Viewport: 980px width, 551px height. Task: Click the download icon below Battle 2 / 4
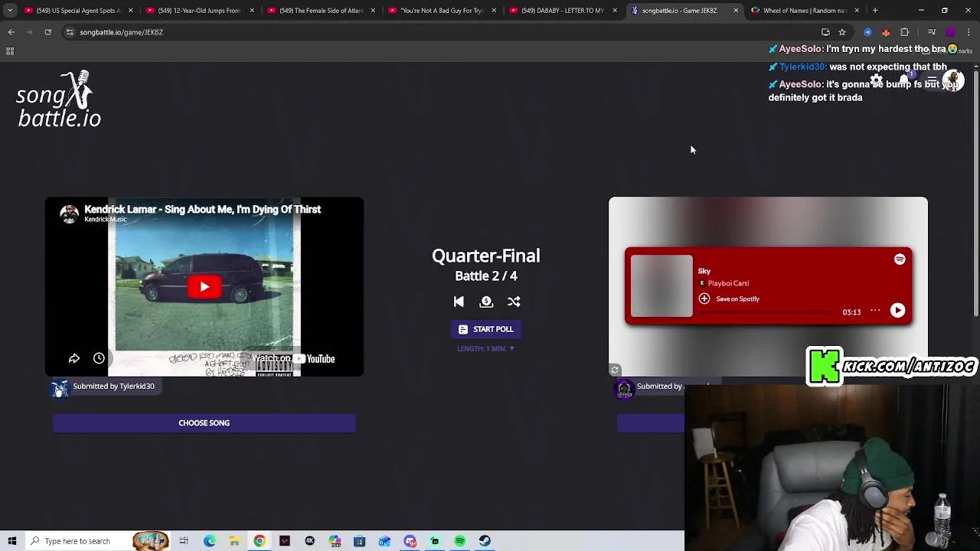point(486,302)
